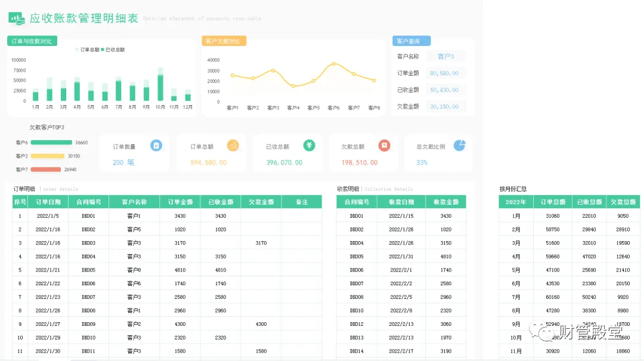This screenshot has height=361, width=644.
Task: Click the green dashboard logo icon
Action: click(x=17, y=18)
